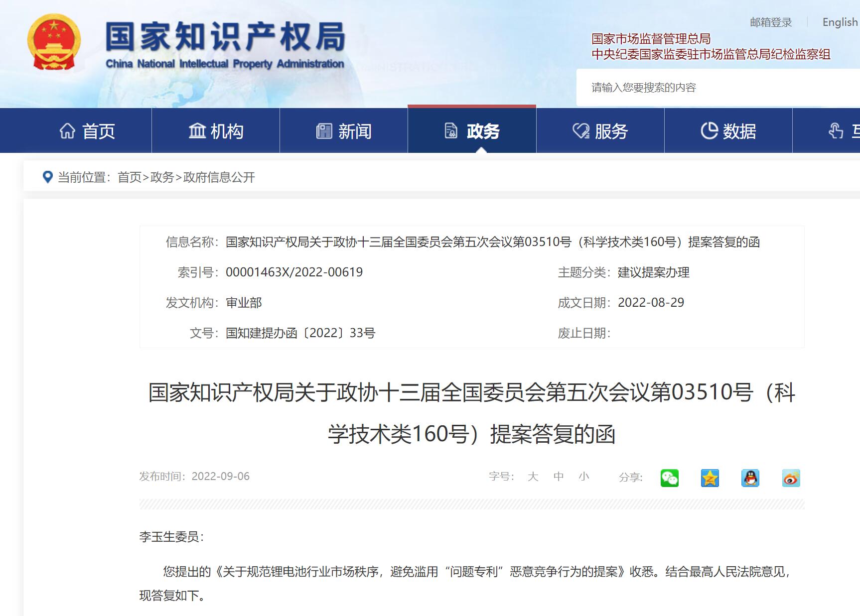860x616 pixels.
Task: Set font size to 中
Action: click(559, 477)
